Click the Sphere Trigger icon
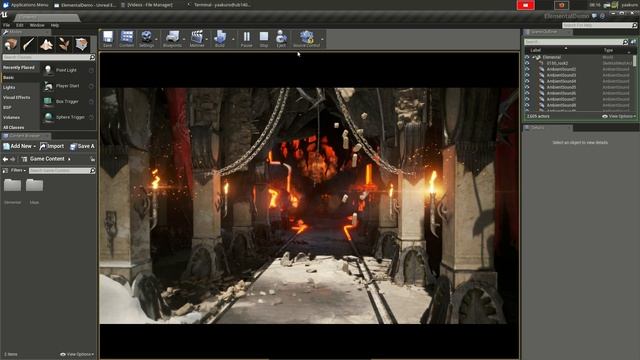Image resolution: width=640 pixels, height=360 pixels. pyautogui.click(x=48, y=117)
